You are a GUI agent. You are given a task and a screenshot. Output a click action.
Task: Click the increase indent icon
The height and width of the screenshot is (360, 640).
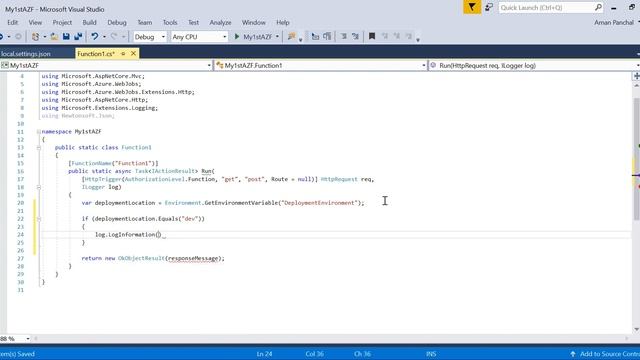coord(356,37)
